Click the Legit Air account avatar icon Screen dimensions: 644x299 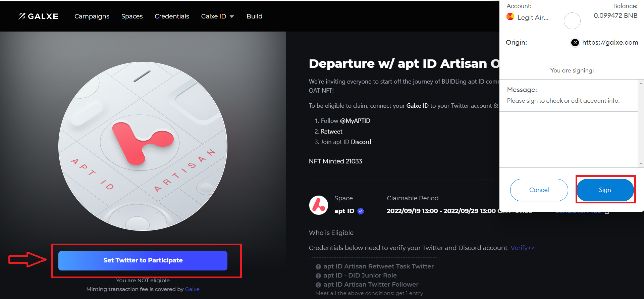(510, 16)
